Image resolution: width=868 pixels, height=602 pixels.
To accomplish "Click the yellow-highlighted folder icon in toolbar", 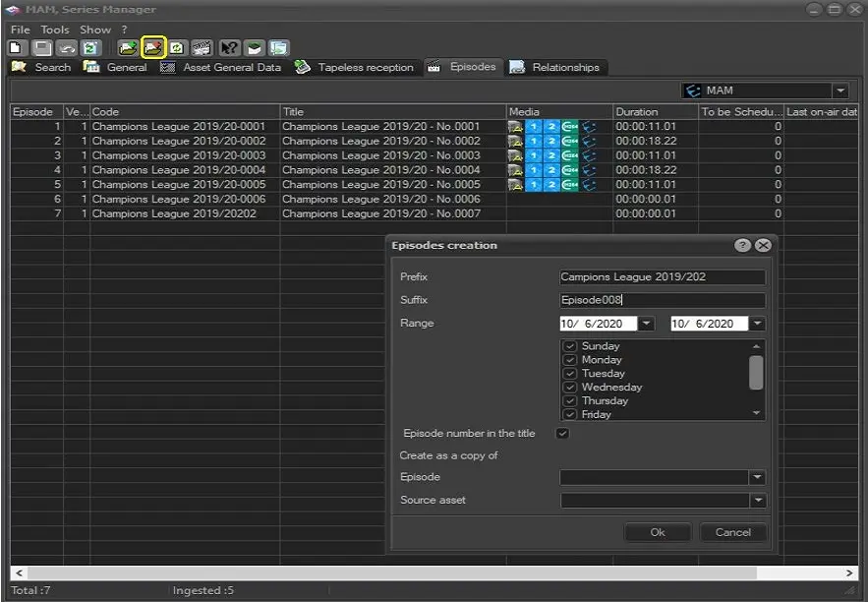I will click(152, 47).
